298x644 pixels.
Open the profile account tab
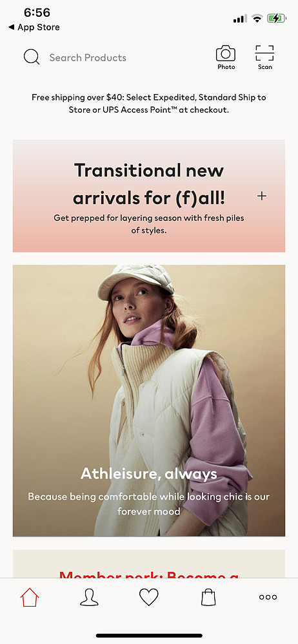pyautogui.click(x=89, y=597)
